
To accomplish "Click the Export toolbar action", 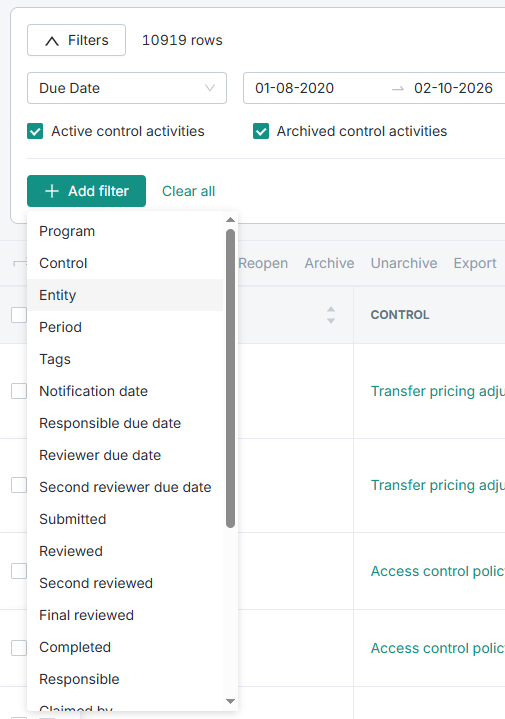I will pos(475,263).
